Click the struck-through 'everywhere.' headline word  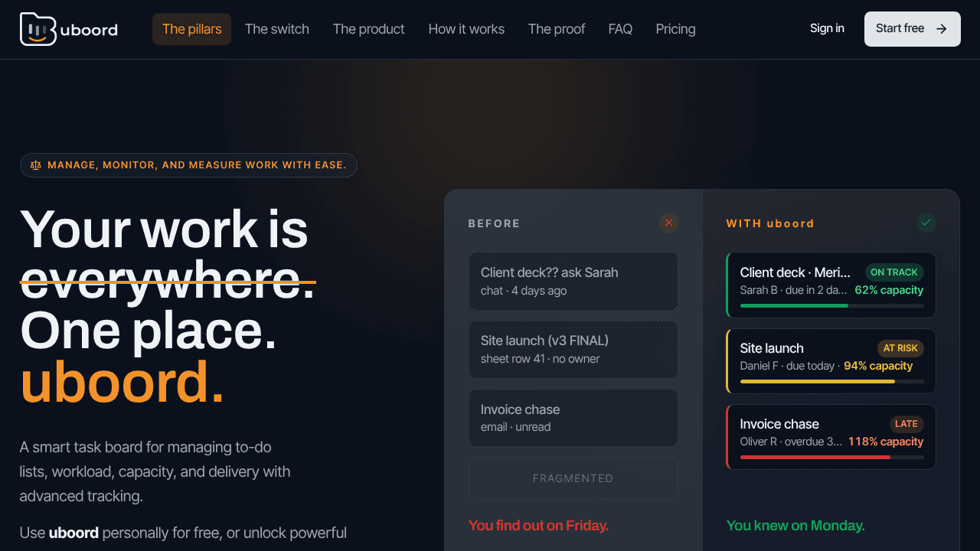tap(168, 280)
